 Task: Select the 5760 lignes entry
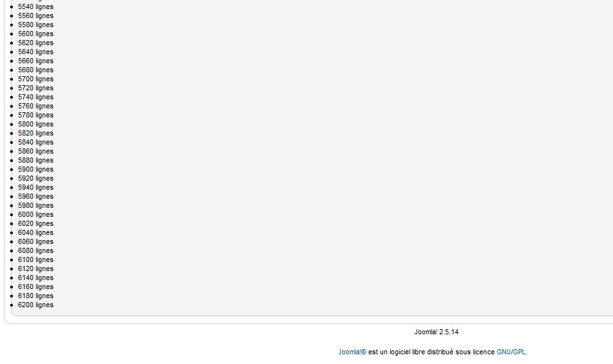coord(36,106)
